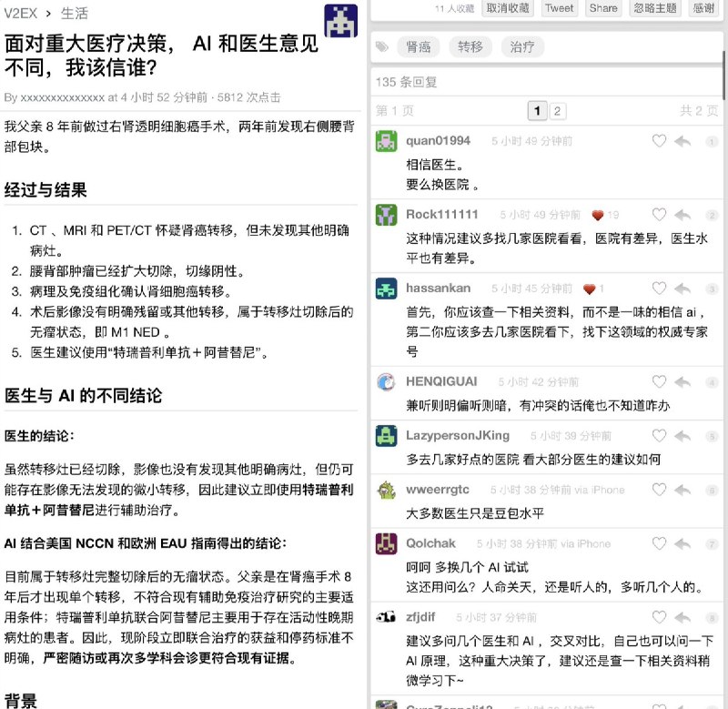Viewport: 728px width, 709px height.
Task: Click 感谢 to thank the author
Action: 703,8
